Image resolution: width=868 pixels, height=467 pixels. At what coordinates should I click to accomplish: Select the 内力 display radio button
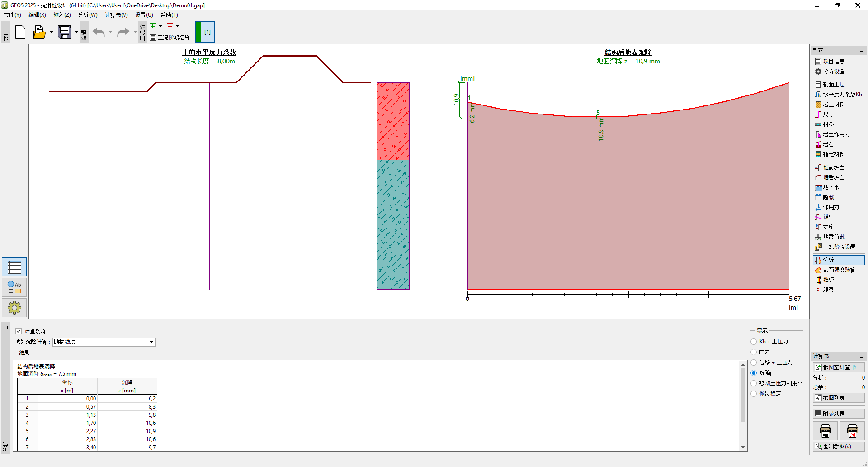[754, 352]
